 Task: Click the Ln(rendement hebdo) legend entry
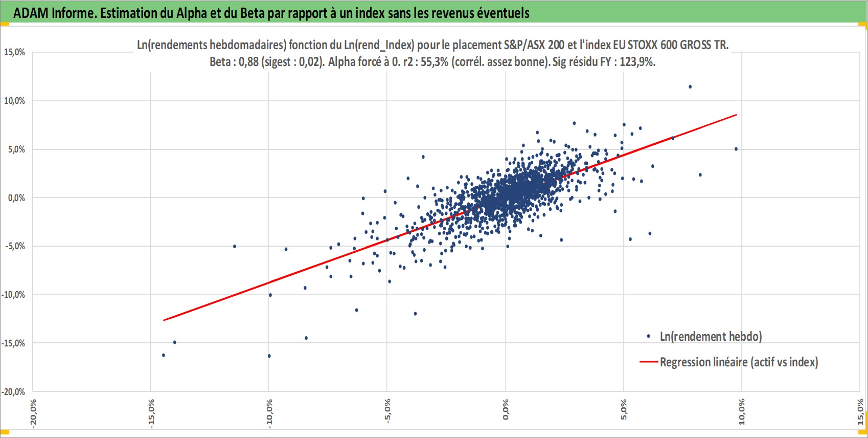click(711, 336)
